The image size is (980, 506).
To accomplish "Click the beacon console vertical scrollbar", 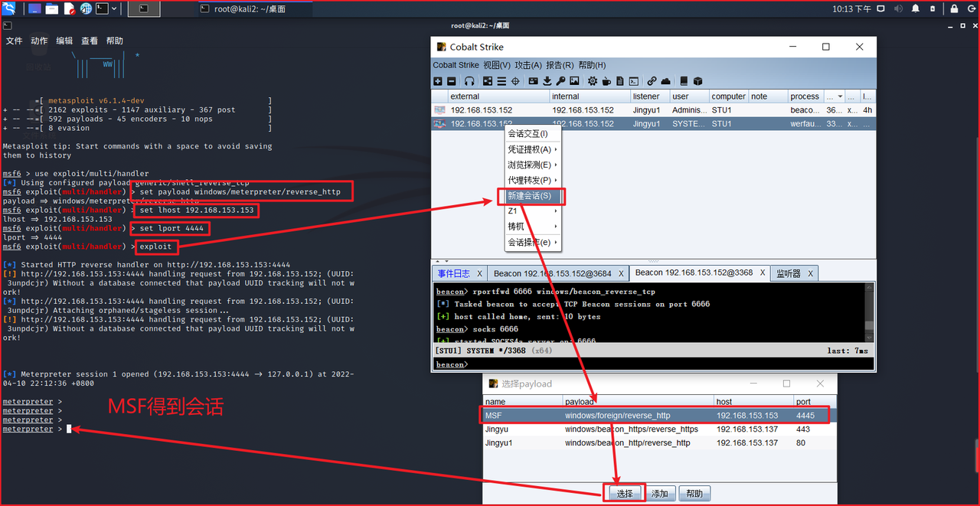I will tap(869, 313).
